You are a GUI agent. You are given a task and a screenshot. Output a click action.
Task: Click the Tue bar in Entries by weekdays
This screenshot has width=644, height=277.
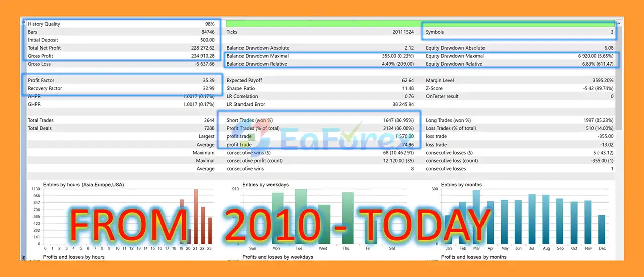point(301,217)
